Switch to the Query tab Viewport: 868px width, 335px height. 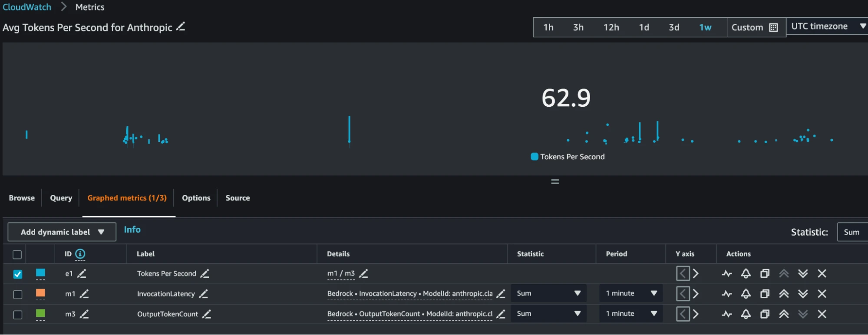[61, 198]
